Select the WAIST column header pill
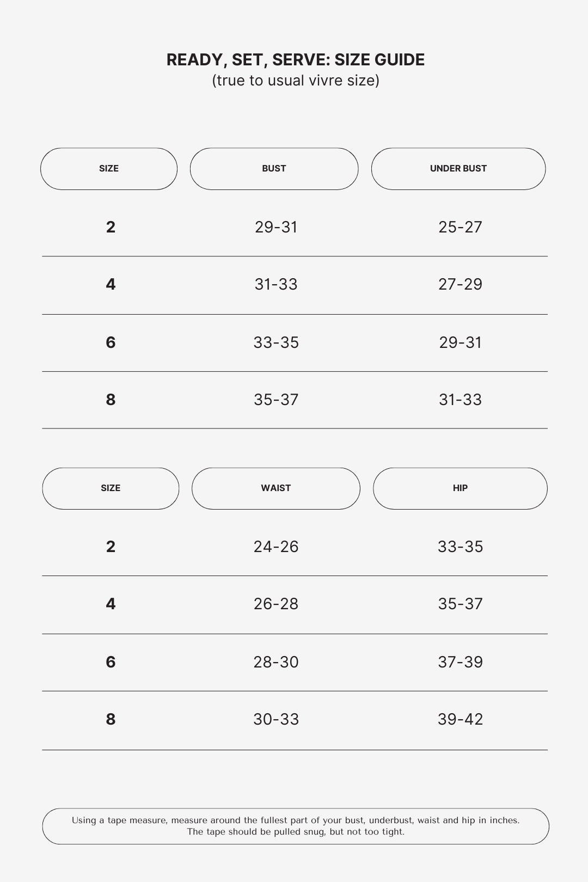The height and width of the screenshot is (882, 588). tap(275, 488)
